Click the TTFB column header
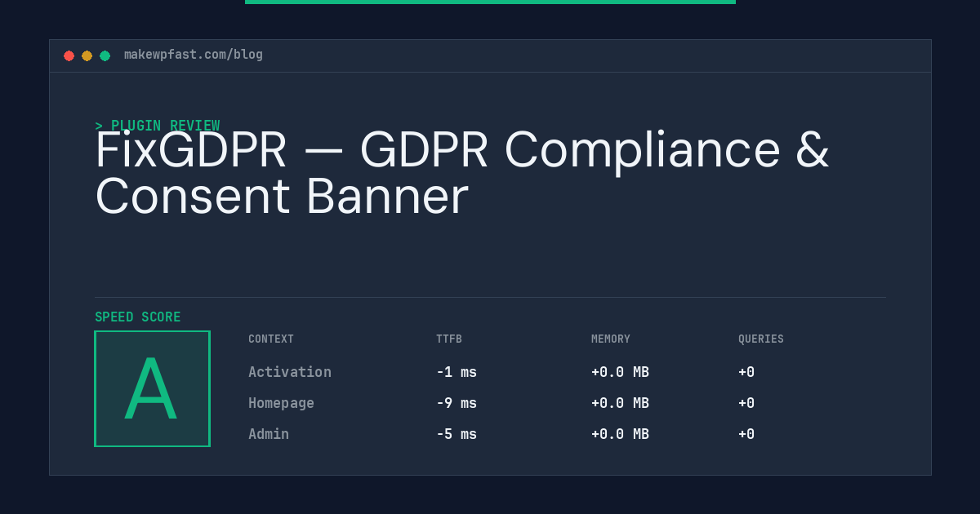The height and width of the screenshot is (514, 980). tap(449, 339)
